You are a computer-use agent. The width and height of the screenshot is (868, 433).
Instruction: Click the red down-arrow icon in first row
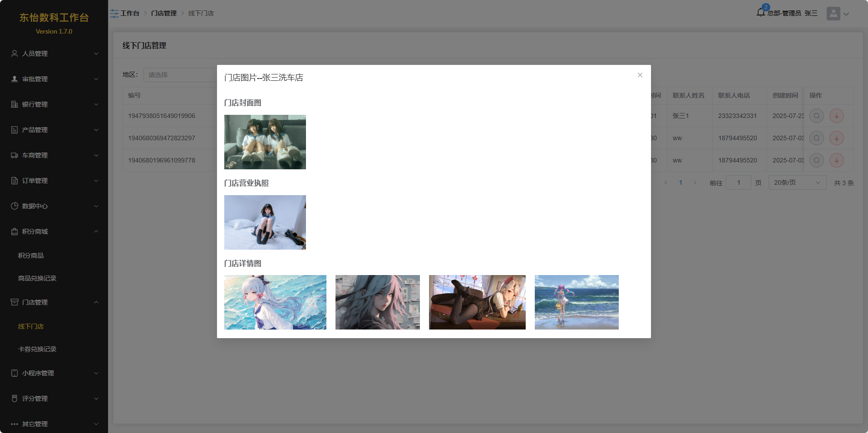[836, 116]
